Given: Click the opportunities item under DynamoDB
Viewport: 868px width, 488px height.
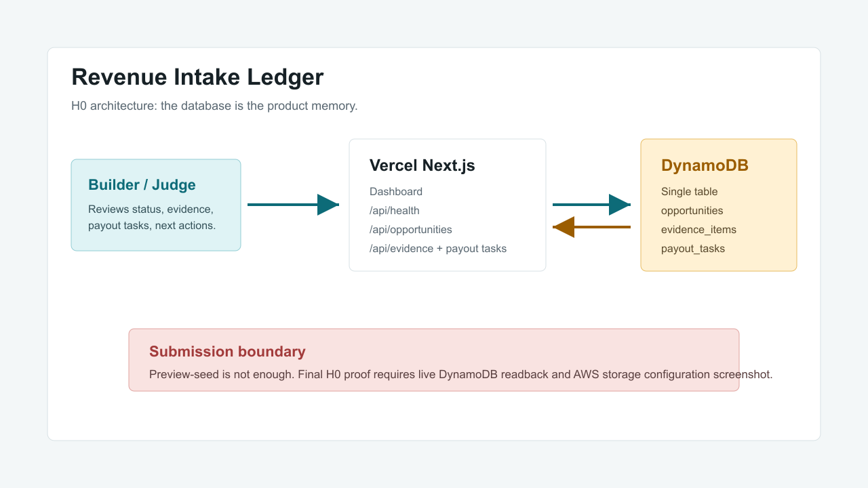Looking at the screenshot, I should coord(692,211).
